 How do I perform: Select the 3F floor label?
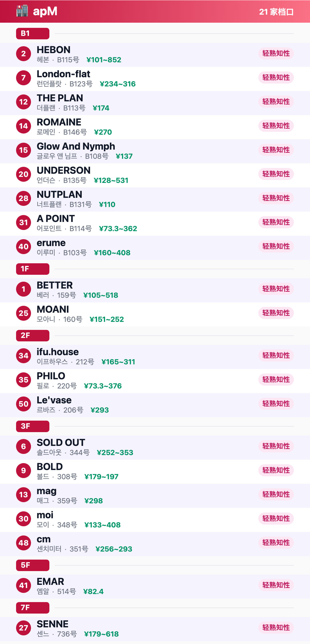[33, 426]
